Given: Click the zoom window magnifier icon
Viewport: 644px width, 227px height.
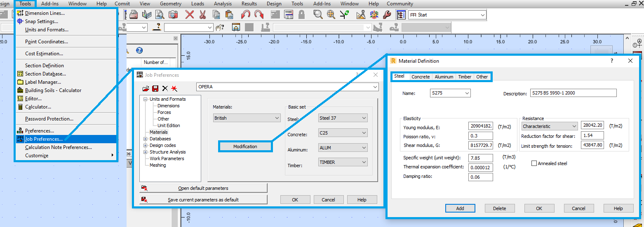Looking at the screenshot, I should click(x=318, y=14).
